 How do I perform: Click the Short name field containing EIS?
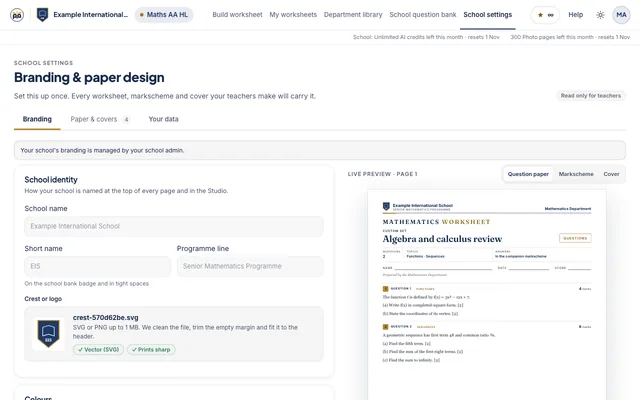[98, 266]
